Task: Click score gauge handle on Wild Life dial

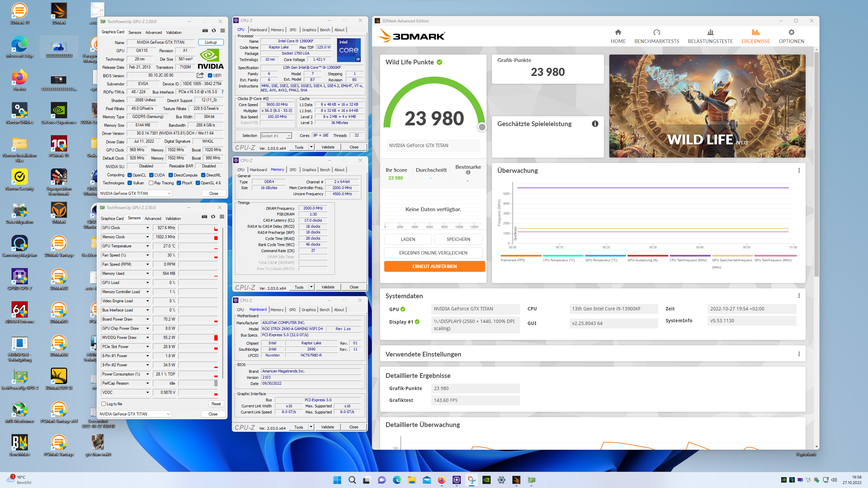Action: point(482,127)
